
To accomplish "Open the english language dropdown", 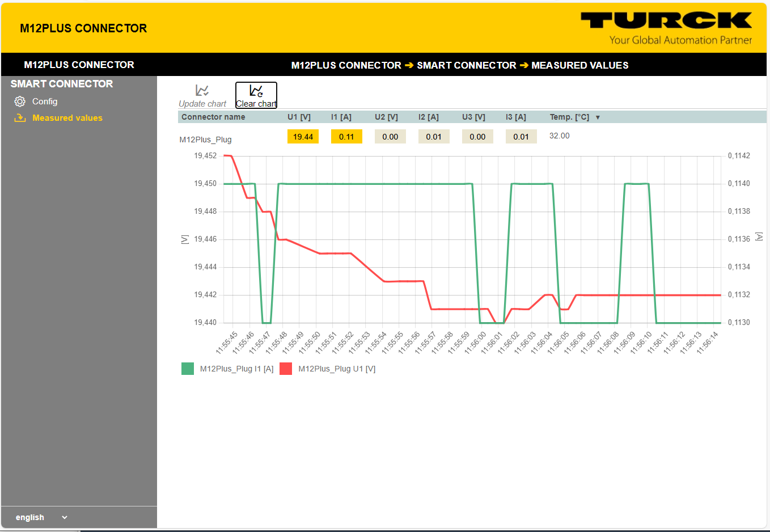I will pyautogui.click(x=41, y=517).
